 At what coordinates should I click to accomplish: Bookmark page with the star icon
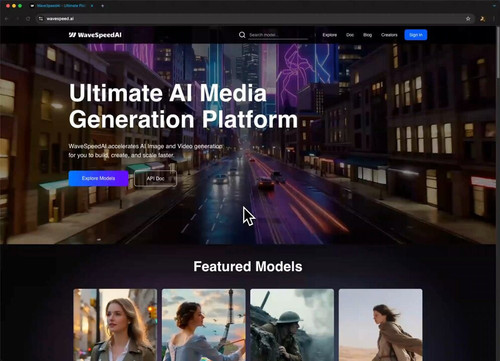tap(468, 19)
